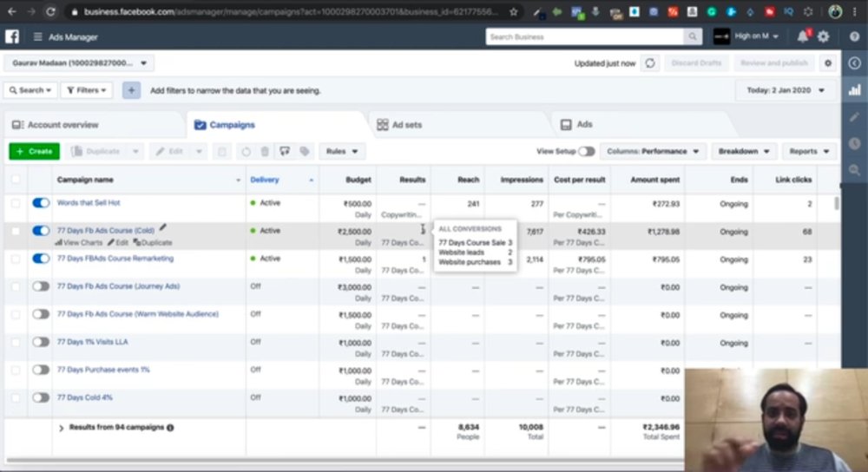Turn on 77 Days Fb Ads Course (Warm Website Audience)
Image resolution: width=868 pixels, height=472 pixels.
coord(41,314)
